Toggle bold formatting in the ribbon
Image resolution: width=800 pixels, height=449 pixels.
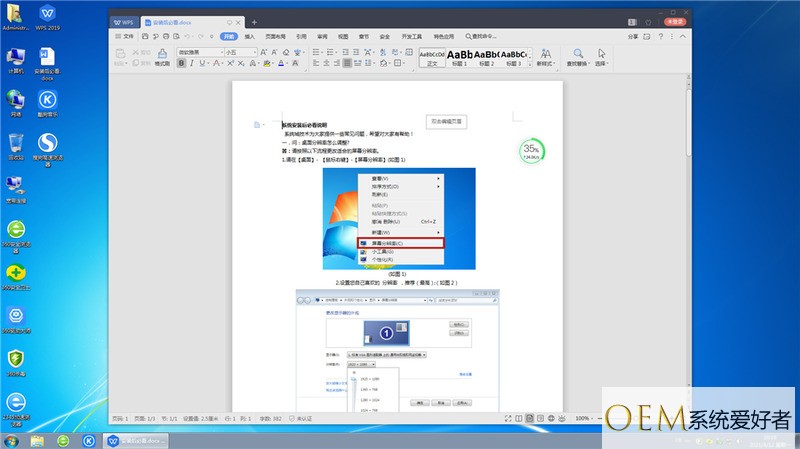181,62
